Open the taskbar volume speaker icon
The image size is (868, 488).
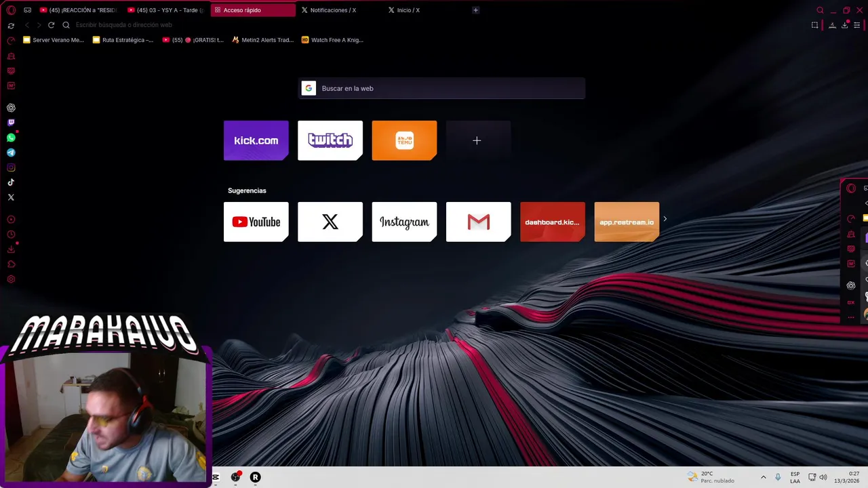(x=823, y=477)
